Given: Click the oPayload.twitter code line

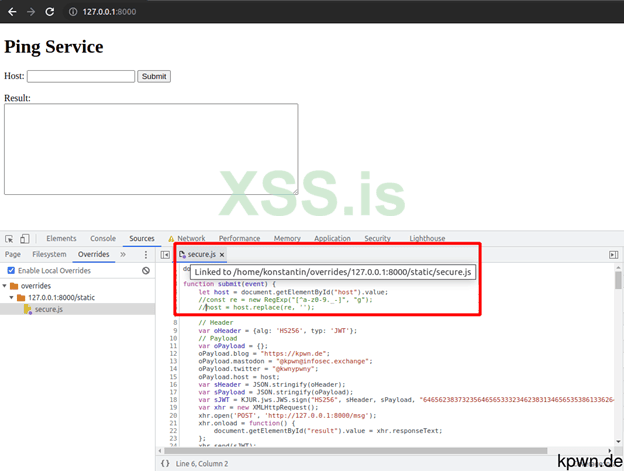Looking at the screenshot, I should click(x=258, y=369).
